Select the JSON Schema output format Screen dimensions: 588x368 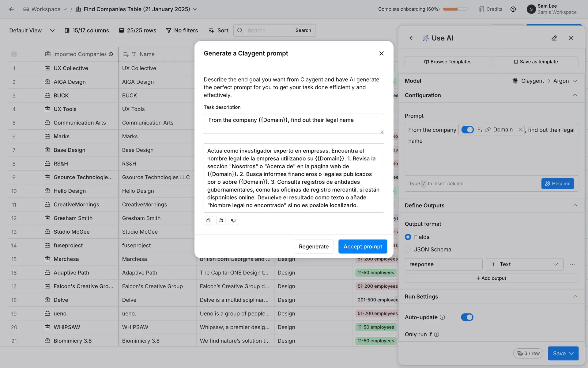click(x=408, y=250)
